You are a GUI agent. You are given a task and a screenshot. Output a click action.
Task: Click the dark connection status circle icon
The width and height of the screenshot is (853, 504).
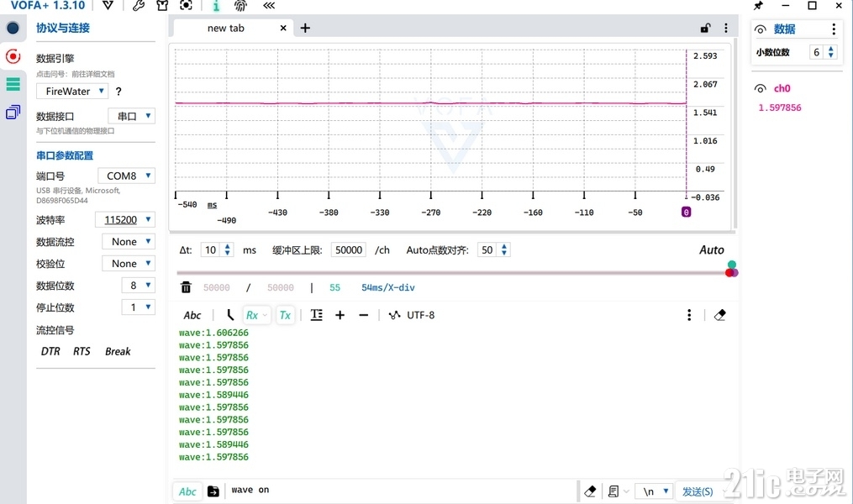[13, 29]
